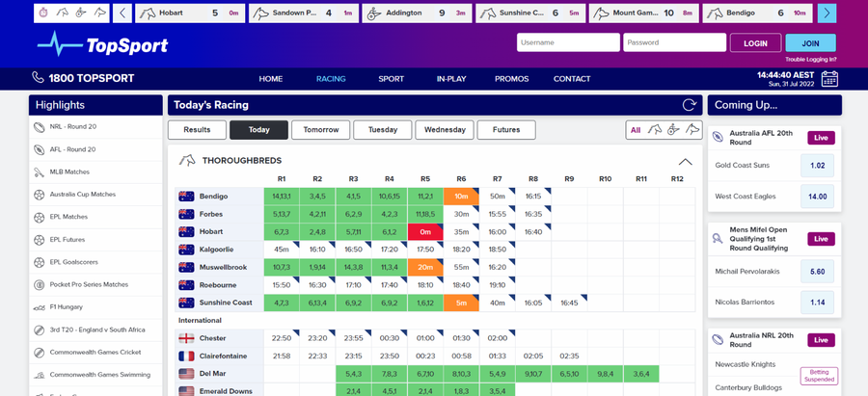Open the HOME menu item
Image resolution: width=868 pixels, height=396 pixels.
(271, 79)
